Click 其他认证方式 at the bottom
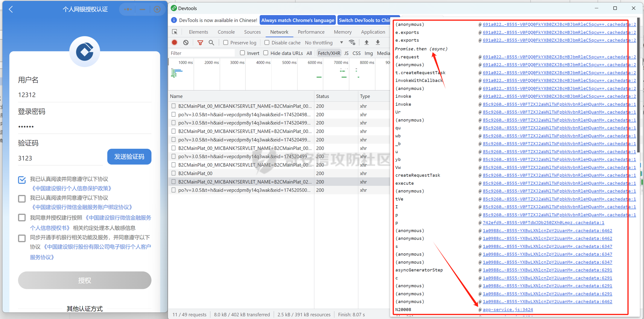This screenshot has height=319, width=644. (85, 309)
